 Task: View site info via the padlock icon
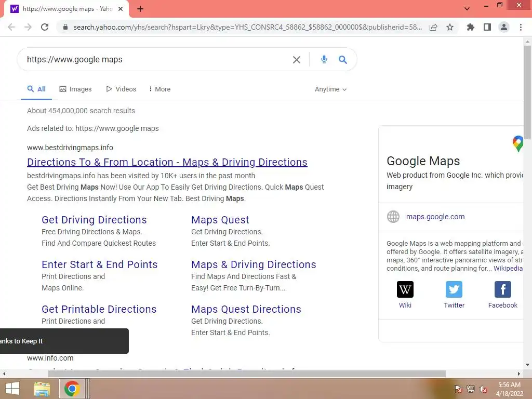pyautogui.click(x=65, y=27)
